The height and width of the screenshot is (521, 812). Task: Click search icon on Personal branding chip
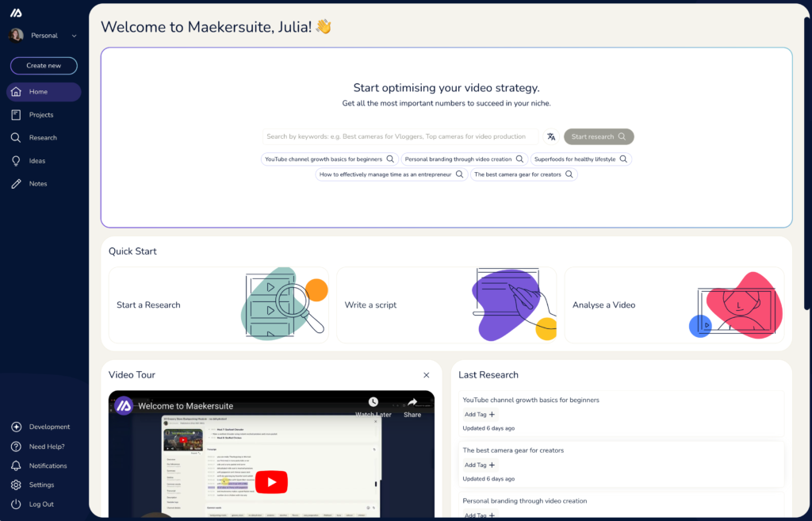pos(519,159)
